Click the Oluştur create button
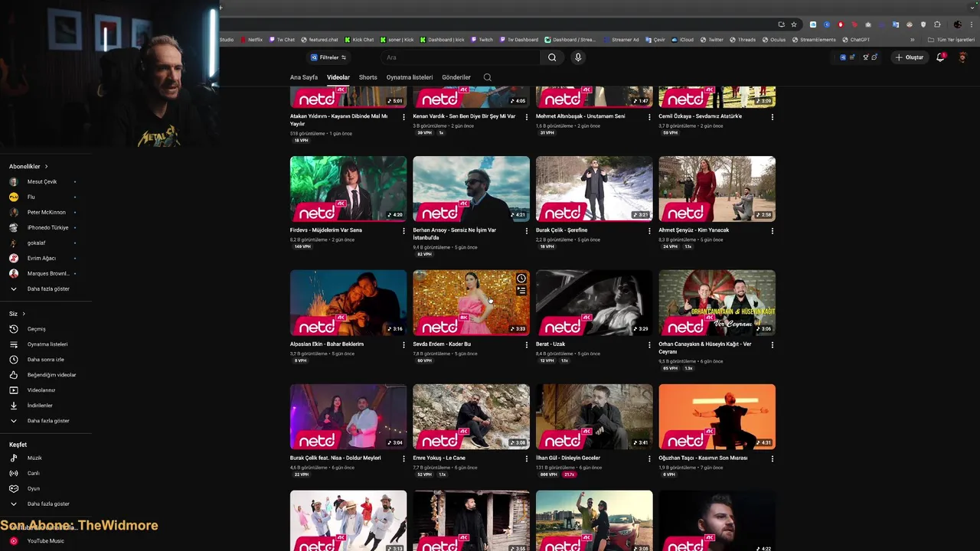Image resolution: width=980 pixels, height=551 pixels. [x=910, y=57]
